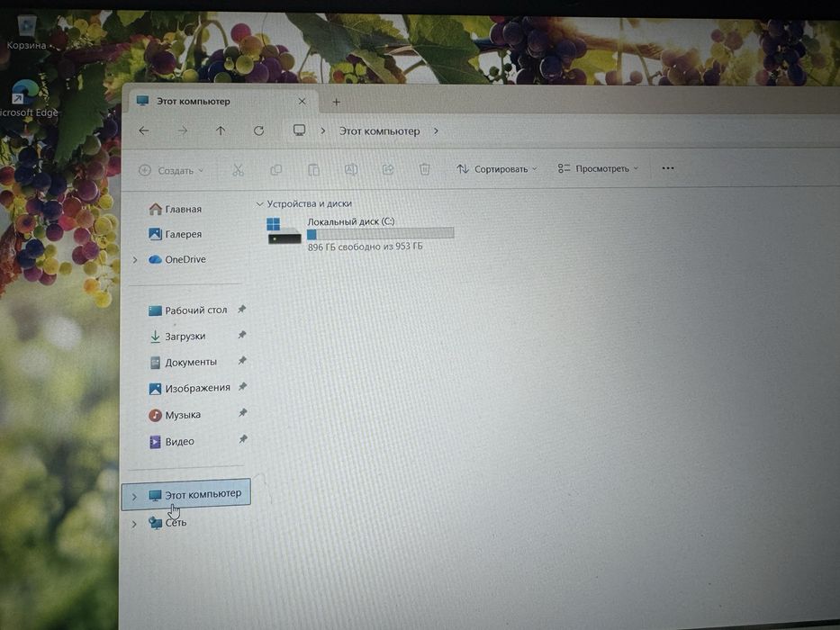Screen dimensions: 840x630
Task: Open the Recycle Bin desktop icon
Action: click(x=26, y=32)
